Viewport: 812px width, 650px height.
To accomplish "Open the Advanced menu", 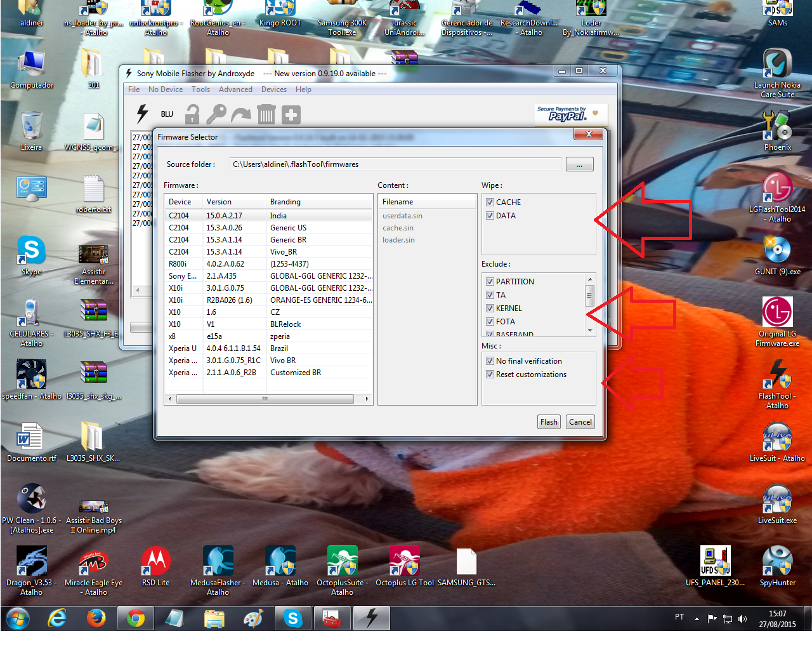I will pyautogui.click(x=235, y=90).
